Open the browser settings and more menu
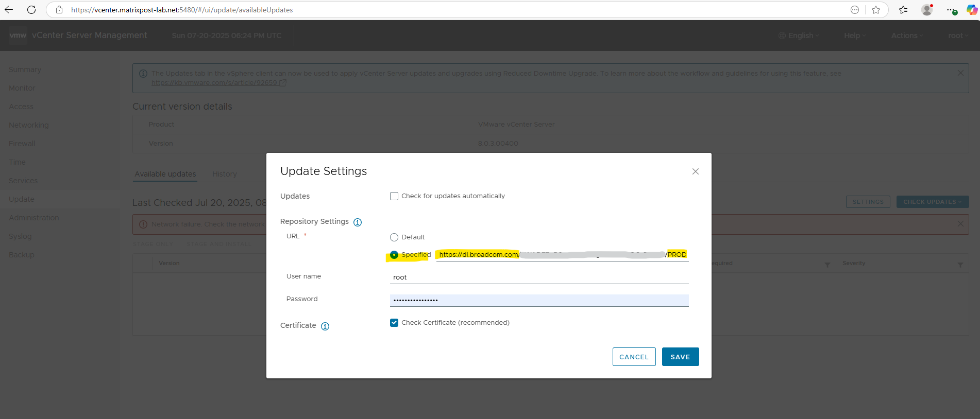 [951, 10]
